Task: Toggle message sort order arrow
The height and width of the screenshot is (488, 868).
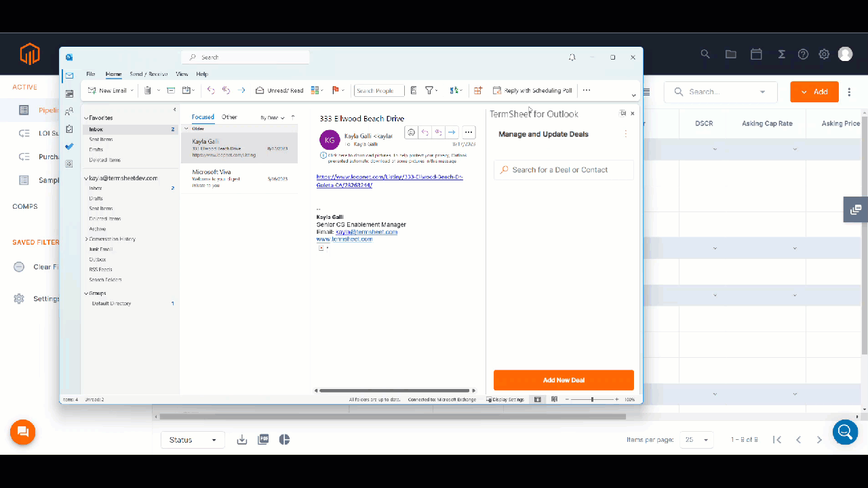Action: pos(293,117)
